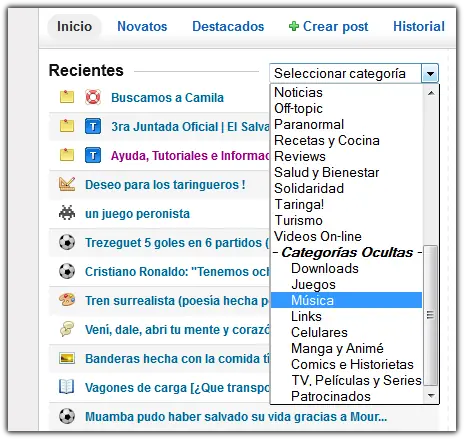Select Música in the category list
This screenshot has width=464, height=439.
click(x=346, y=300)
